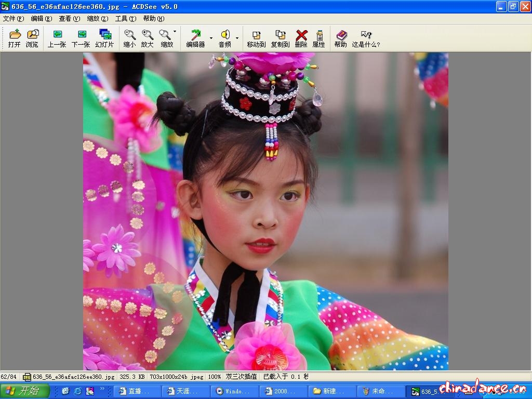
Task: Click the 'What's This?' (这是什么?) help icon
Action: (x=366, y=38)
